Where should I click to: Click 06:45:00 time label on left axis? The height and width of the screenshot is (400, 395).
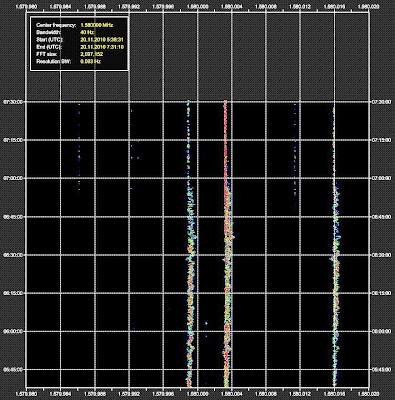(x=13, y=217)
